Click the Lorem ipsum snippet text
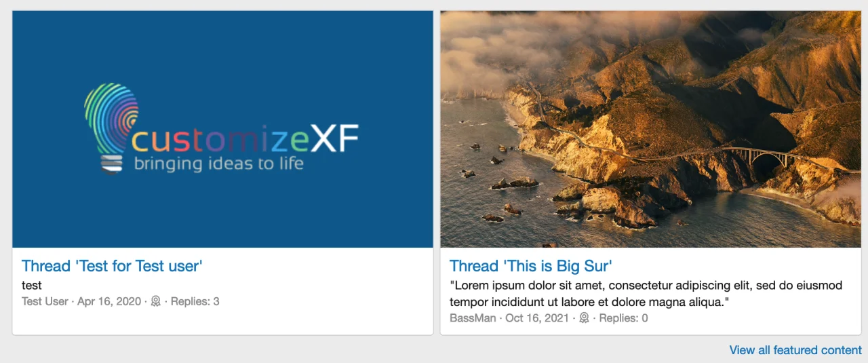 (646, 293)
